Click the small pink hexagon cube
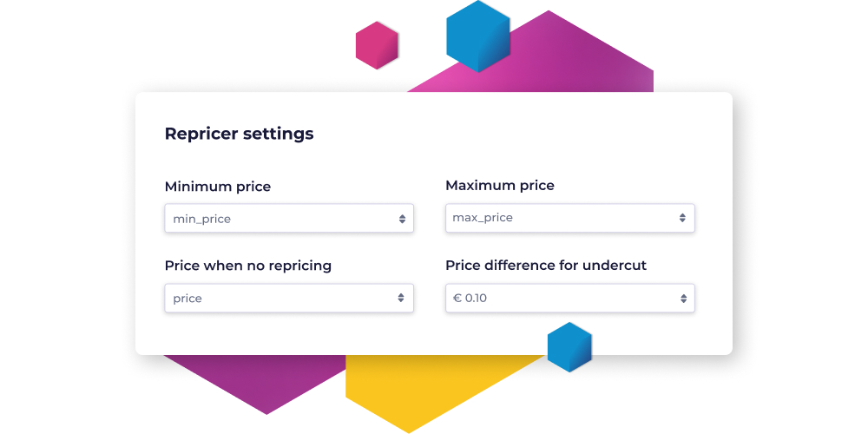This screenshot has width=868, height=434. coord(377,45)
